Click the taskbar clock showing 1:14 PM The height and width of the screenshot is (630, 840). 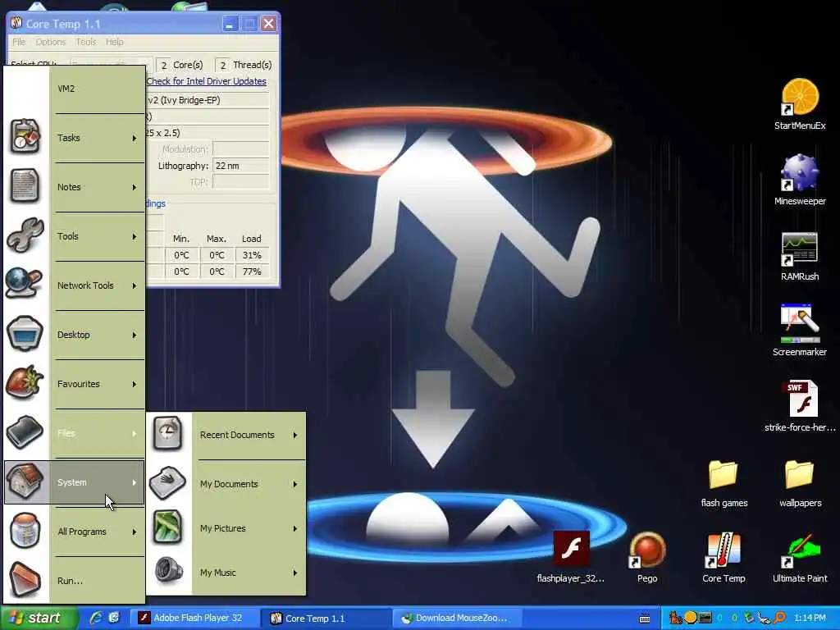810,619
